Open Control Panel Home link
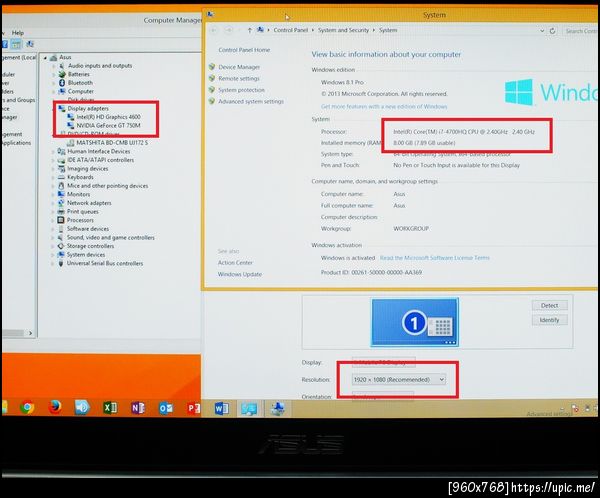600x498 pixels. click(x=244, y=50)
